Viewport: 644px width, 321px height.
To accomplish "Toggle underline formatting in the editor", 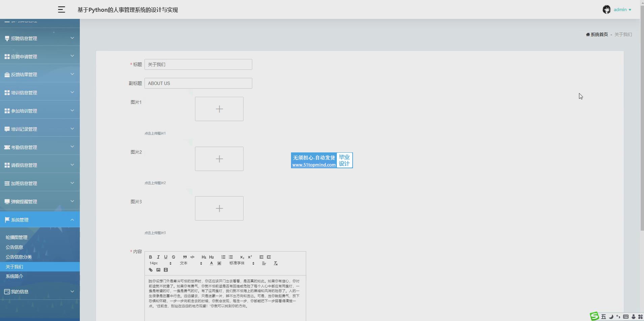I will [x=166, y=257].
